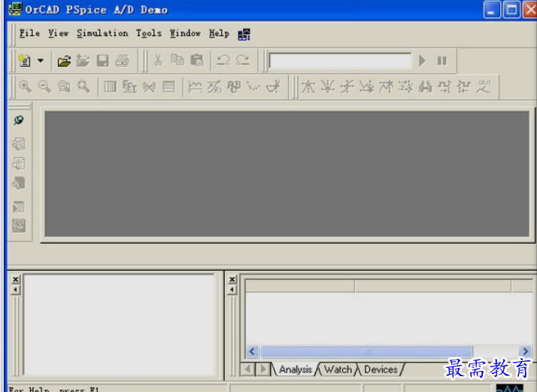
Task: Click the New file icon
Action: pos(25,61)
